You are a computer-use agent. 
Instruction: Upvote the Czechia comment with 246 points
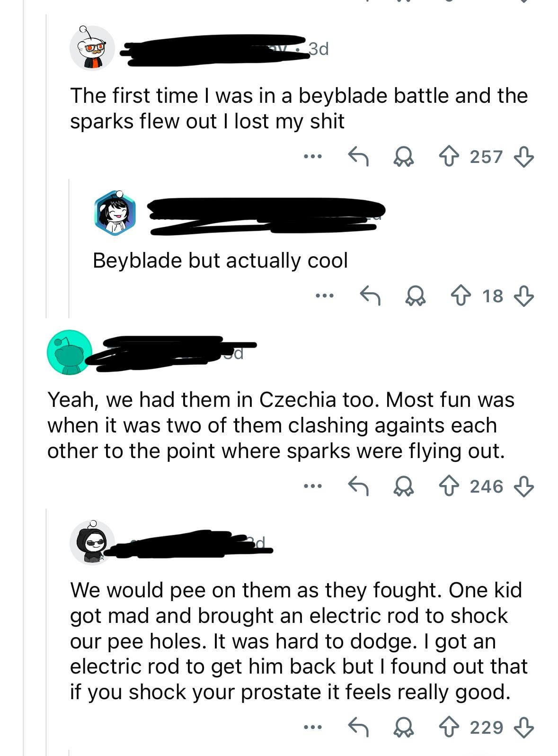click(449, 486)
